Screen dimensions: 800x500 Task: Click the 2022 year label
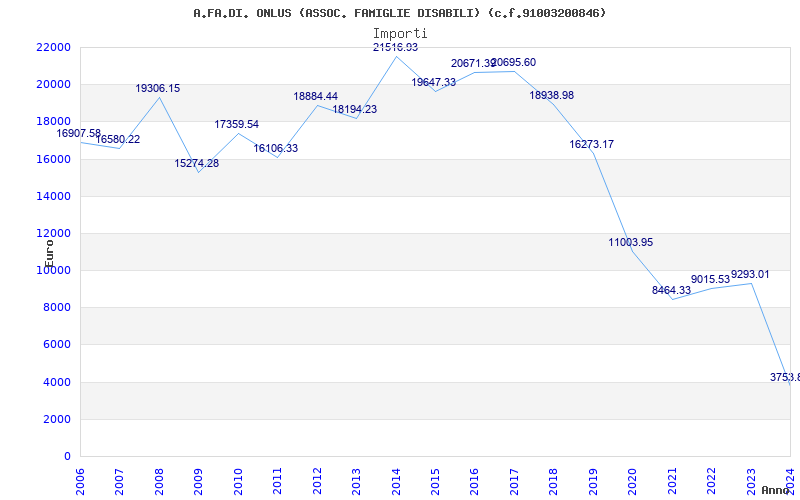coord(711,481)
